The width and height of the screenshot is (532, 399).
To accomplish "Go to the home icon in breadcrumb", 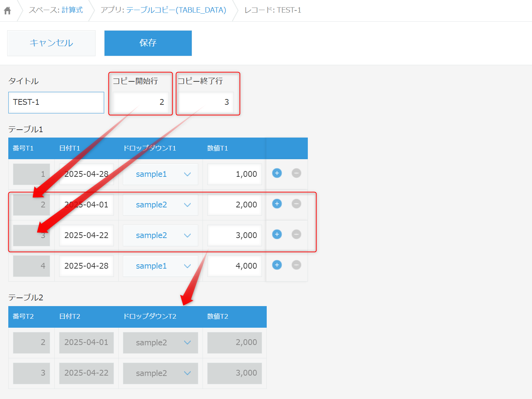I will (x=7, y=11).
